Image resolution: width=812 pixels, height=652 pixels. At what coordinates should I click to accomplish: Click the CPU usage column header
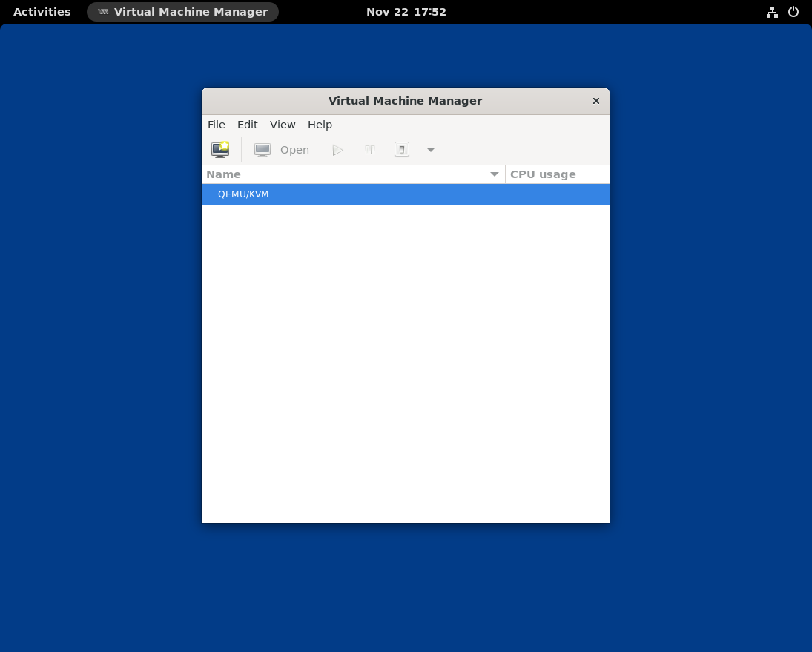pos(543,174)
